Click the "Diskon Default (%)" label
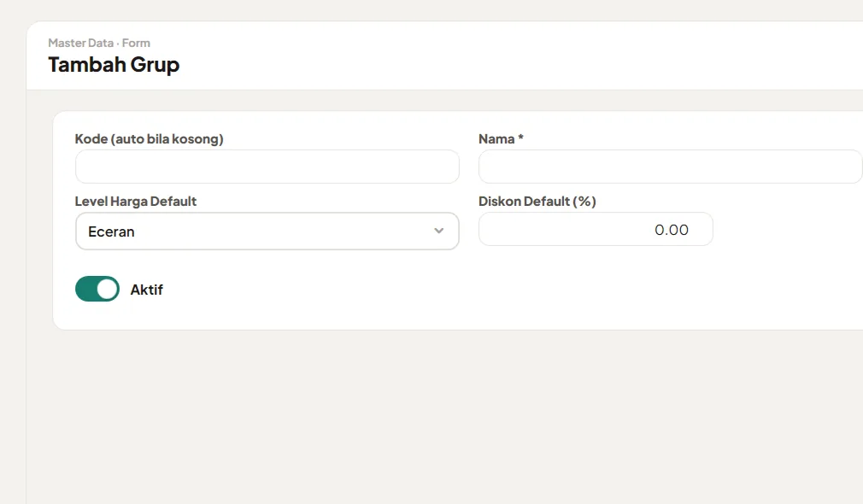Screen dimensions: 863x504 coord(537,202)
